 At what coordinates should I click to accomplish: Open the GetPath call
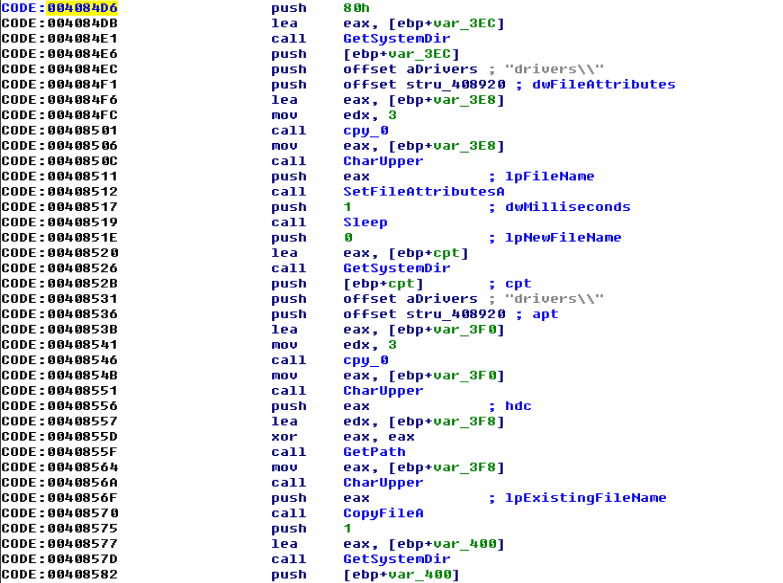pos(374,452)
